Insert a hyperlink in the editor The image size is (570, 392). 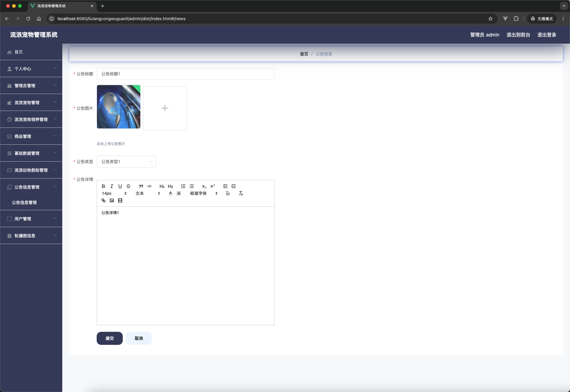[x=103, y=200]
